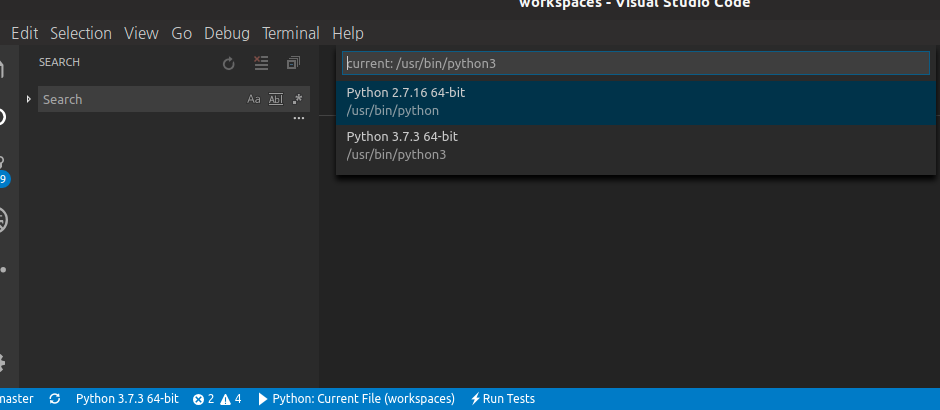
Task: Open the Terminal menu
Action: click(291, 33)
